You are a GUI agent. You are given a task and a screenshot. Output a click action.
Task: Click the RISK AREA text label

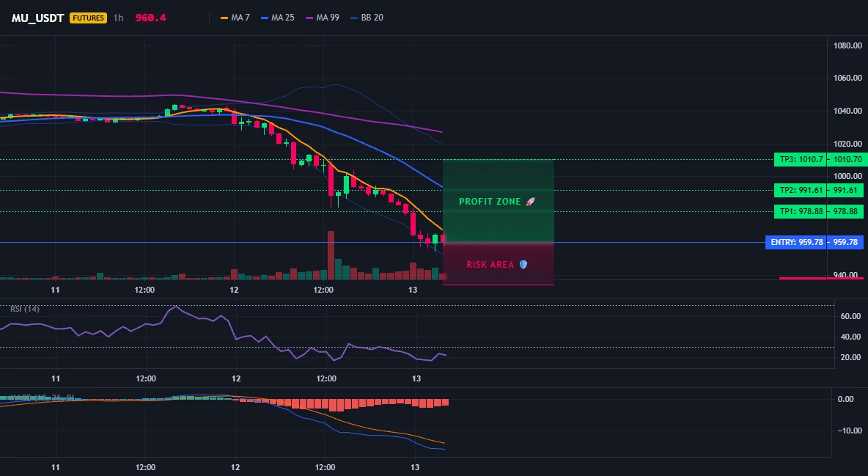[490, 265]
